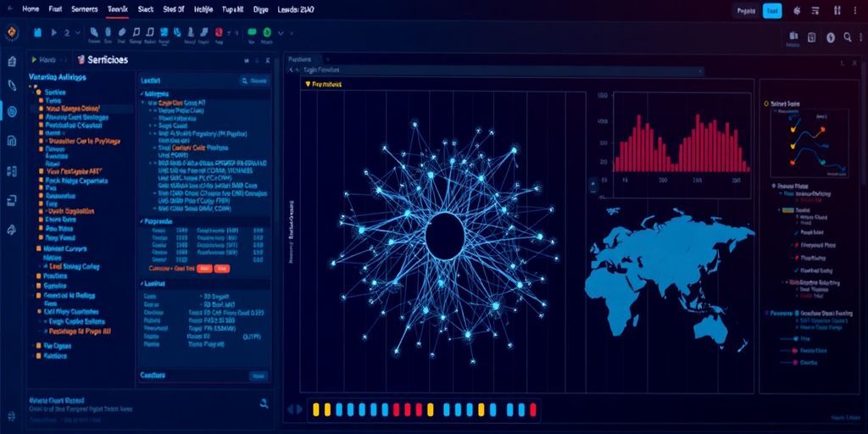
Task: Click the highlighted blue button top right
Action: pos(771,11)
